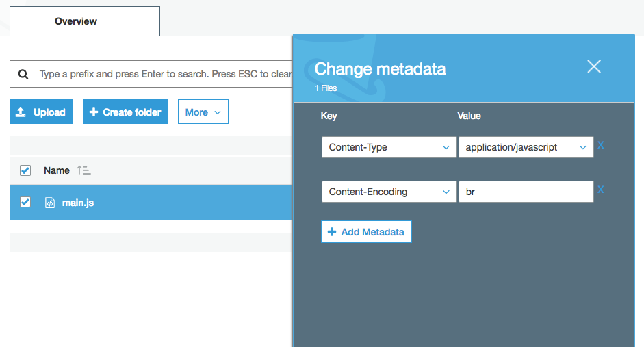Screen dimensions: 644x347
Task: Click the Upload button
Action: coord(42,112)
